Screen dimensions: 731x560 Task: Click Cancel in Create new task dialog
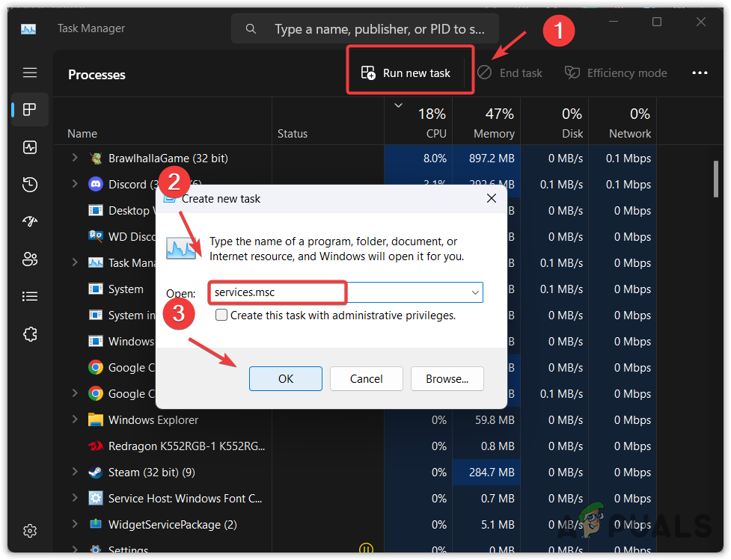coord(366,379)
